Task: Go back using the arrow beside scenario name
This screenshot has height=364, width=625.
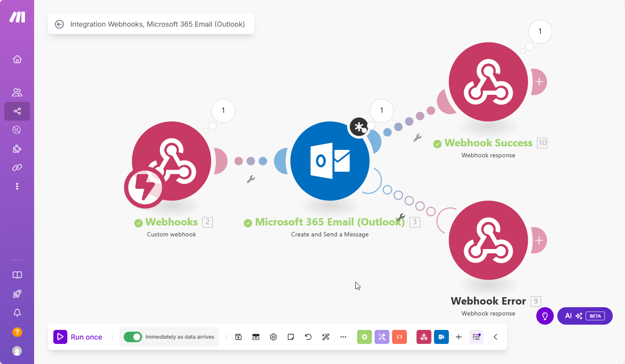Action: [x=59, y=24]
